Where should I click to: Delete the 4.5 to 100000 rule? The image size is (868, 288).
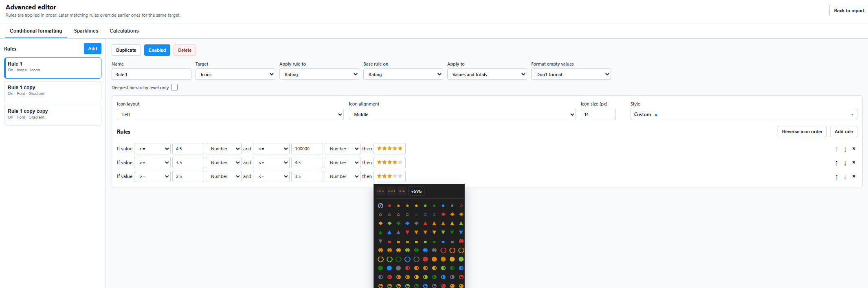coord(854,149)
